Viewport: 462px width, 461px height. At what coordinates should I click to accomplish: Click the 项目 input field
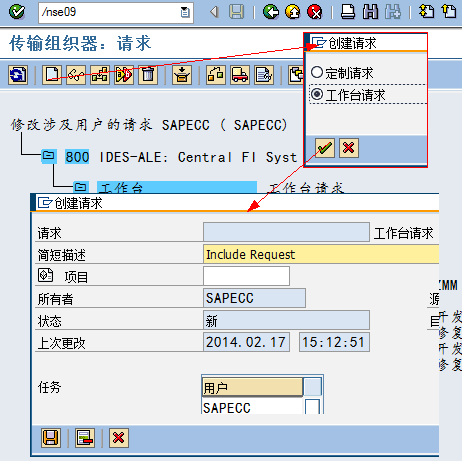pos(246,276)
